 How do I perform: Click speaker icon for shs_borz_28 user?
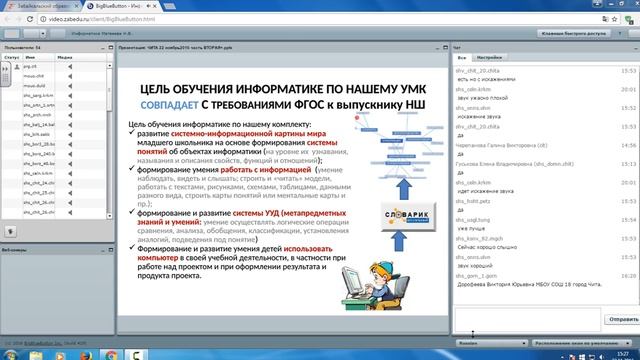70,144
